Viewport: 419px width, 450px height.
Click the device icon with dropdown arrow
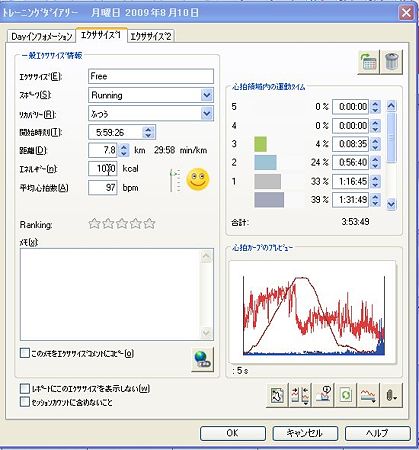point(391,395)
